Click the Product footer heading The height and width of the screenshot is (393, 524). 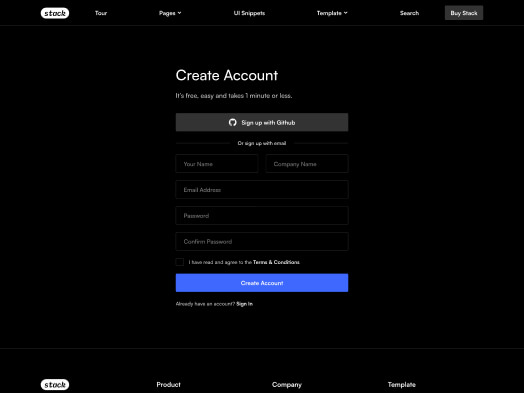tap(168, 385)
